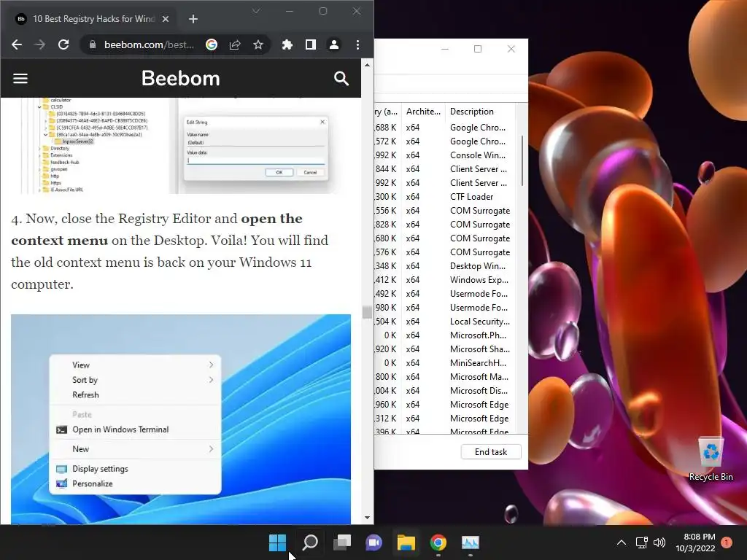Open the Chat app on taskbar
The image size is (747, 560).
pyautogui.click(x=374, y=542)
